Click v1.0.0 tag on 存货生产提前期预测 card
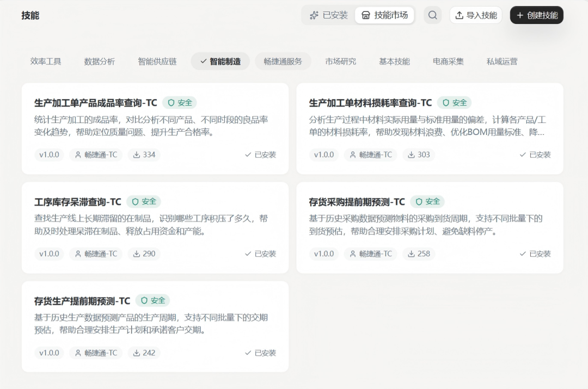Screen dimensions: 588x389 [49, 353]
